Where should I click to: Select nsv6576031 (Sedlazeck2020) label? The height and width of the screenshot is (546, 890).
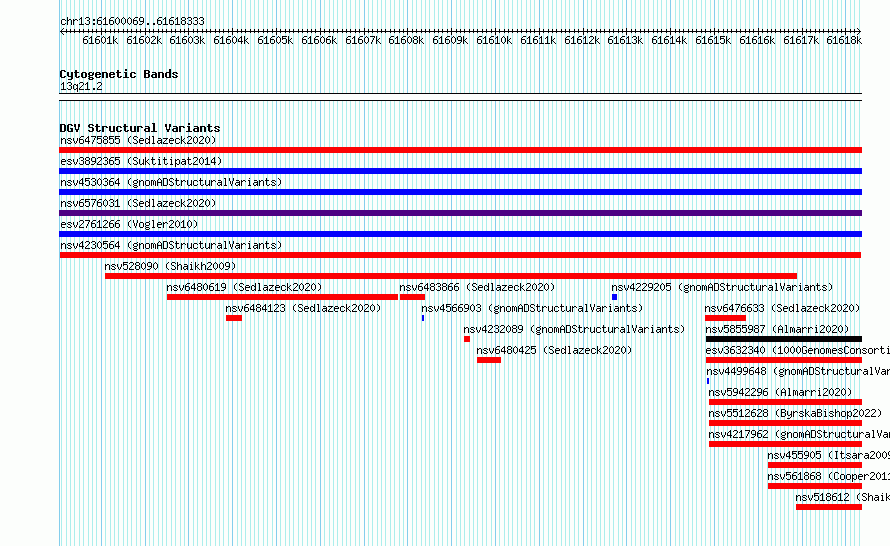pos(138,203)
